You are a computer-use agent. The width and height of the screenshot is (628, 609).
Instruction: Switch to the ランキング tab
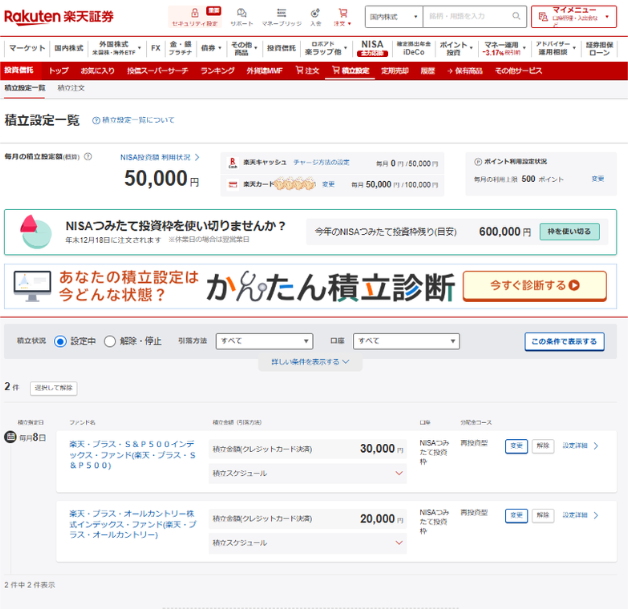[x=217, y=71]
